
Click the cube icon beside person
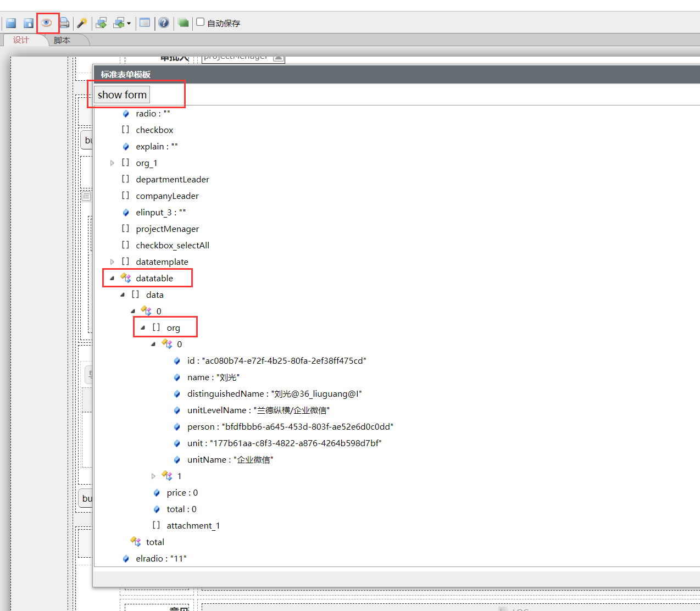(x=177, y=427)
